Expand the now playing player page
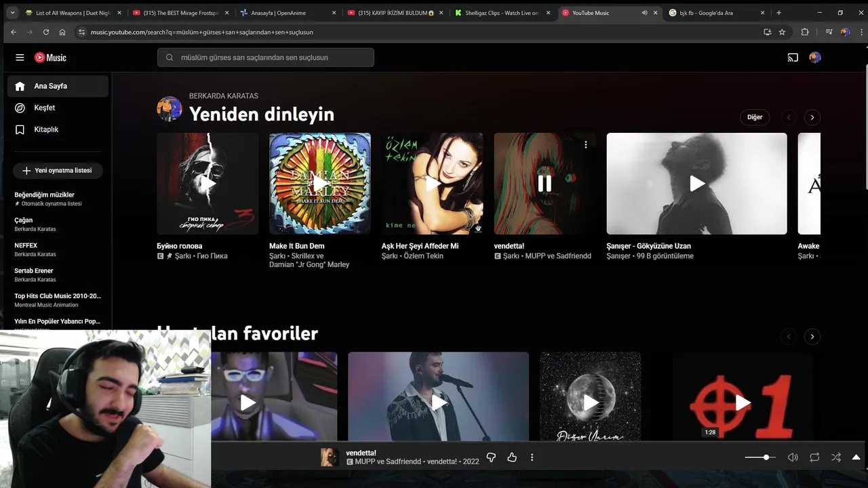 (x=856, y=457)
